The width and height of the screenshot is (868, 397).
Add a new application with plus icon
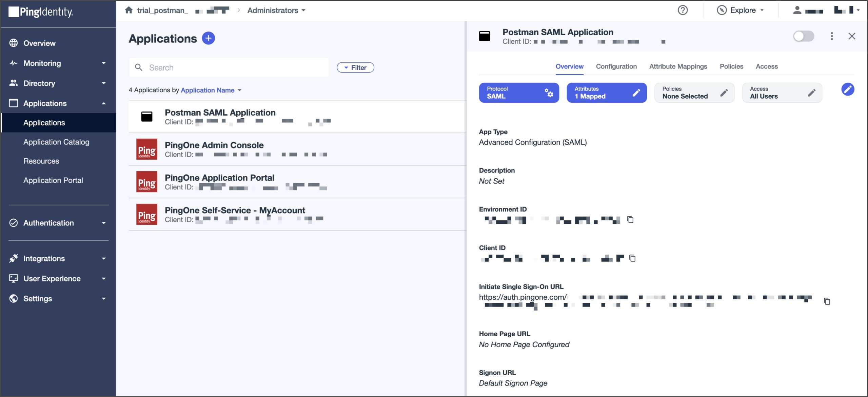[x=208, y=38]
